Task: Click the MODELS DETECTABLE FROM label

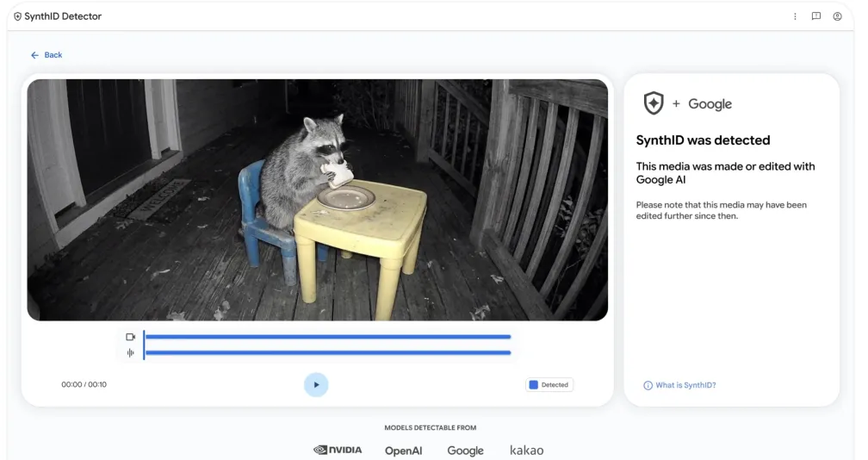Action: 431,428
